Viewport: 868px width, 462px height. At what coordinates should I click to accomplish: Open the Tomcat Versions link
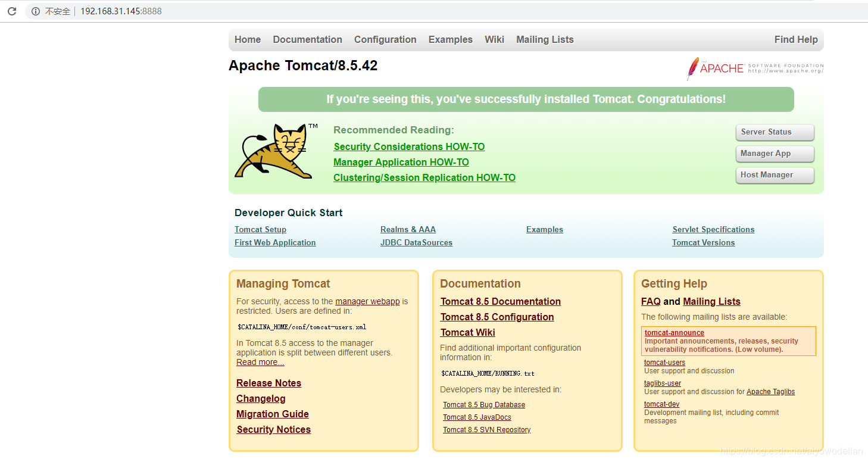click(703, 242)
